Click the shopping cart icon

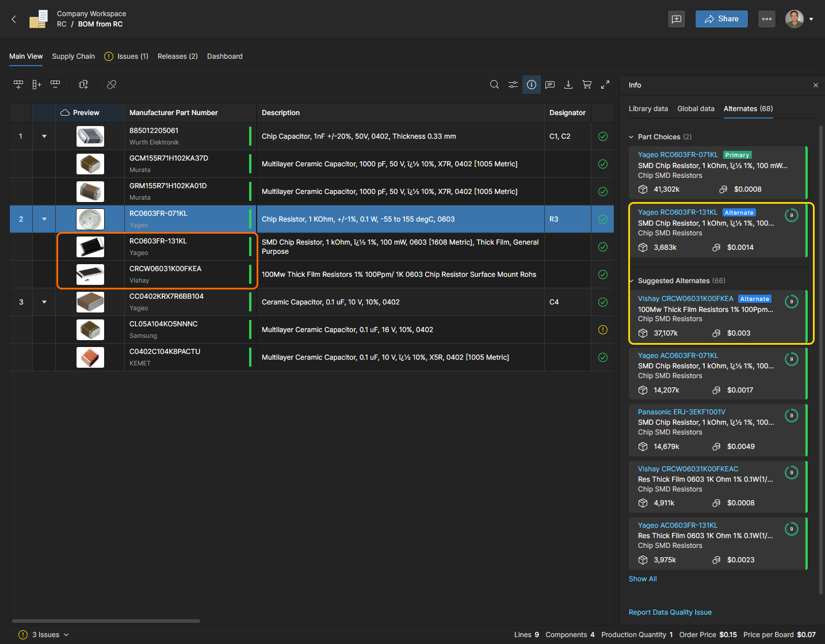coord(587,85)
